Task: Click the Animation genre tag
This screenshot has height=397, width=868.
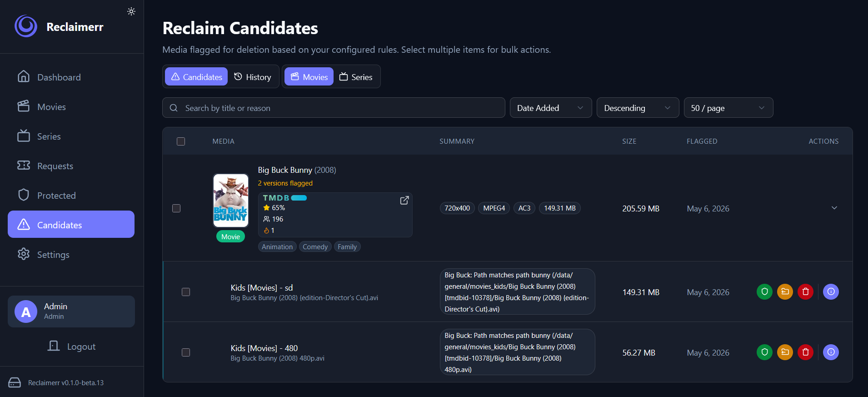Action: point(277,246)
